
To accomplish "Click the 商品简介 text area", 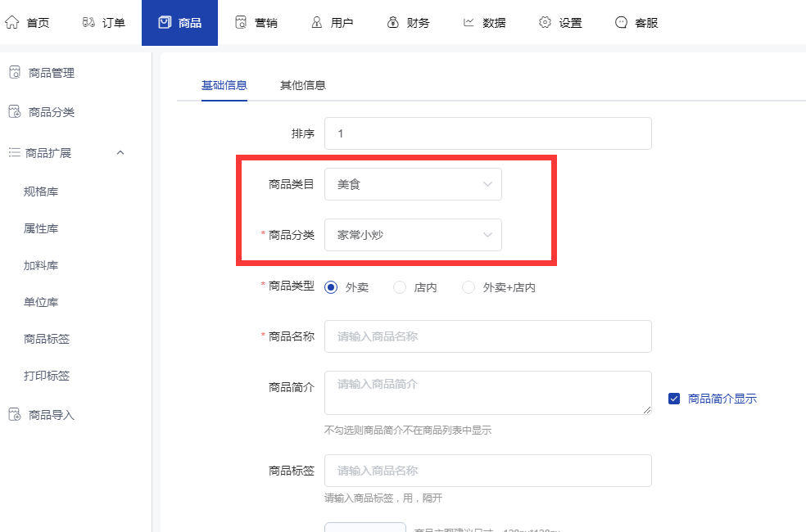I will (x=488, y=393).
